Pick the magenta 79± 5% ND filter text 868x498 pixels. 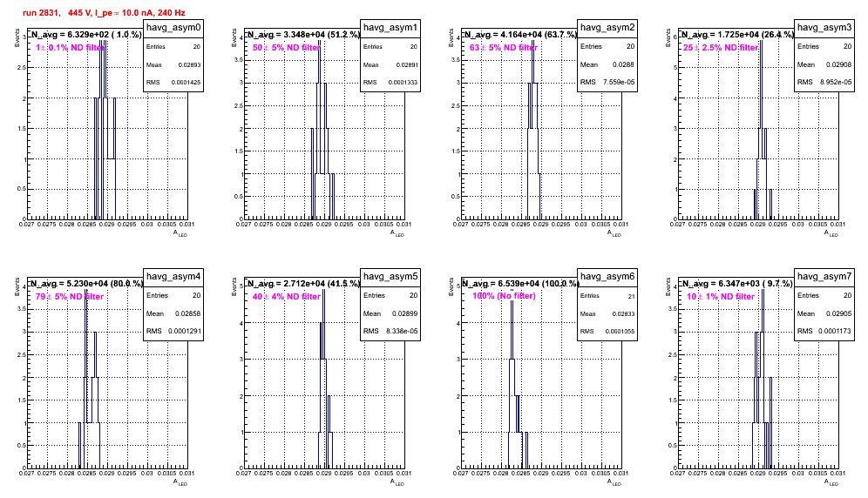coord(70,297)
